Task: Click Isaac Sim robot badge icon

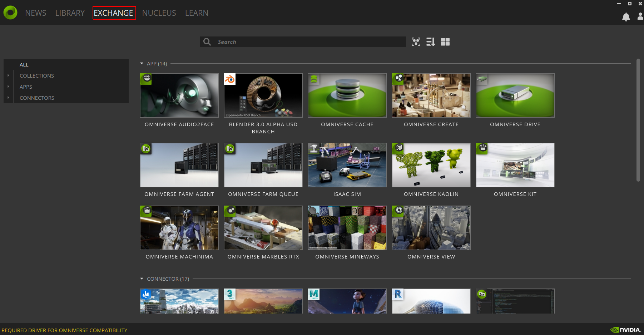Action: click(314, 149)
